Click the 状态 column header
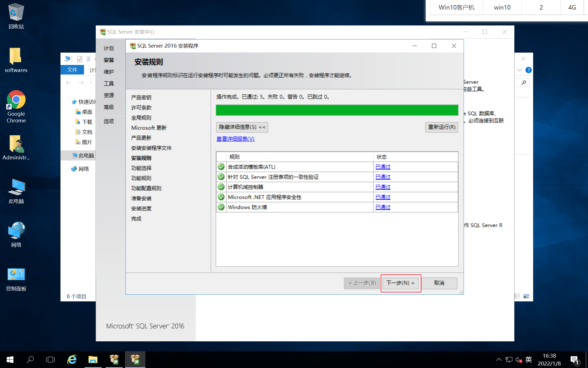The image size is (588, 368). 416,157
